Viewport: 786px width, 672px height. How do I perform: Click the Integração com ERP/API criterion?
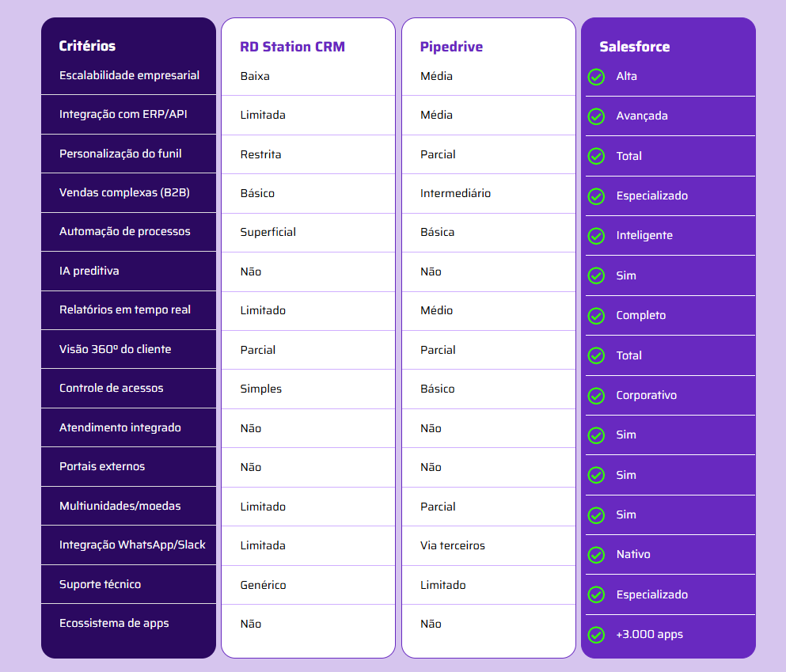(x=123, y=114)
